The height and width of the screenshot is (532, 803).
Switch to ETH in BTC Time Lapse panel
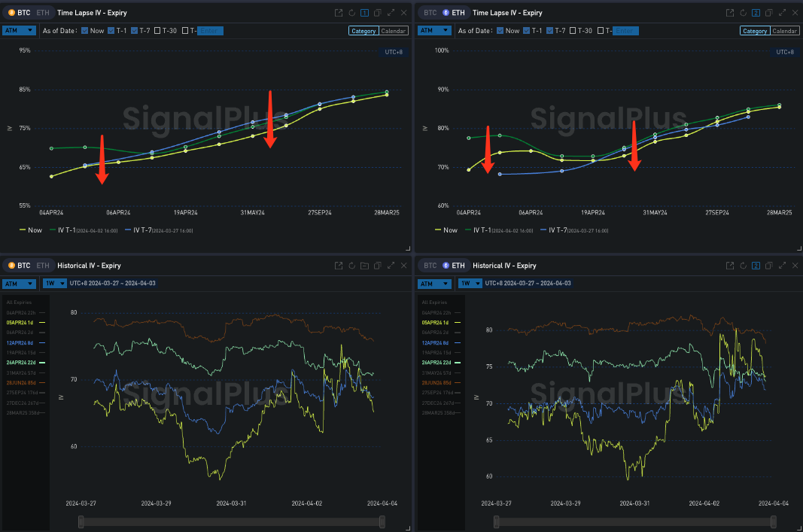click(x=43, y=13)
